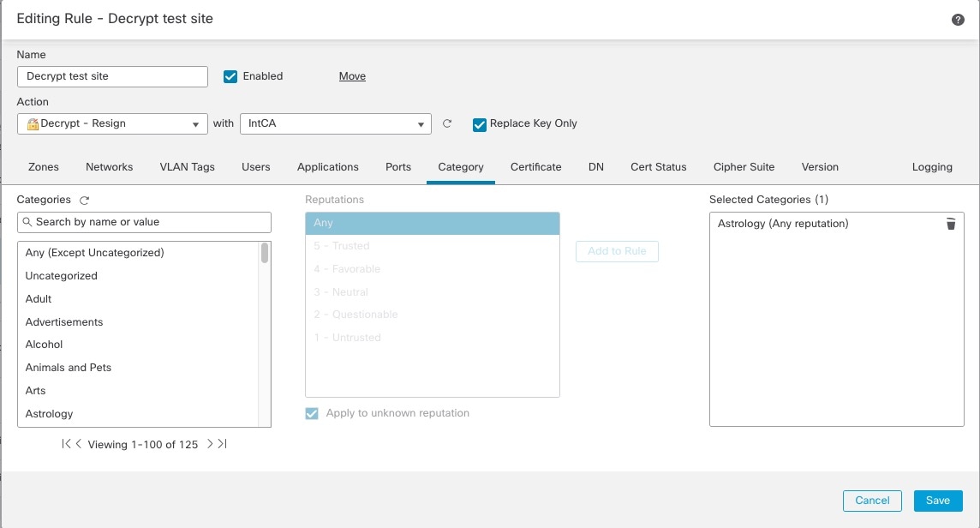This screenshot has width=980, height=528.
Task: Save the rule
Action: [x=937, y=501]
